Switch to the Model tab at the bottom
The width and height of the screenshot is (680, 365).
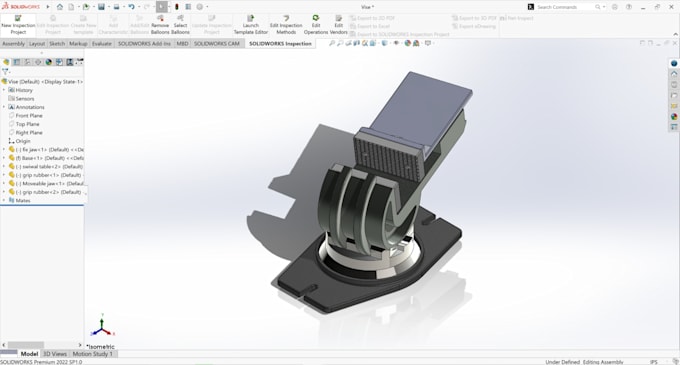coord(29,354)
